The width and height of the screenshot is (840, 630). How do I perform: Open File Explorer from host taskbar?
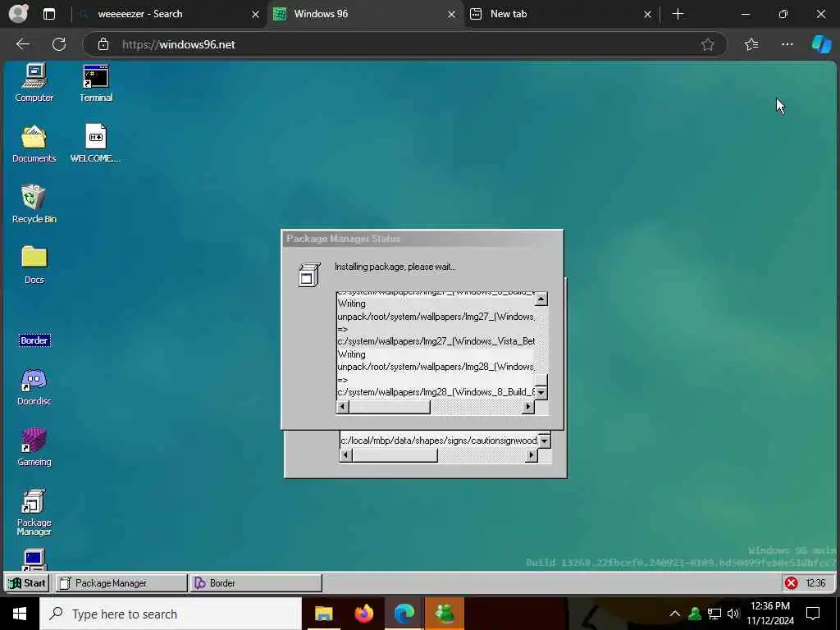[x=323, y=614]
